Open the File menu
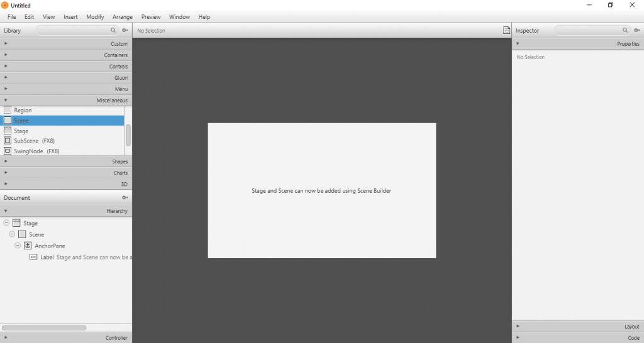The height and width of the screenshot is (343, 644). 11,17
